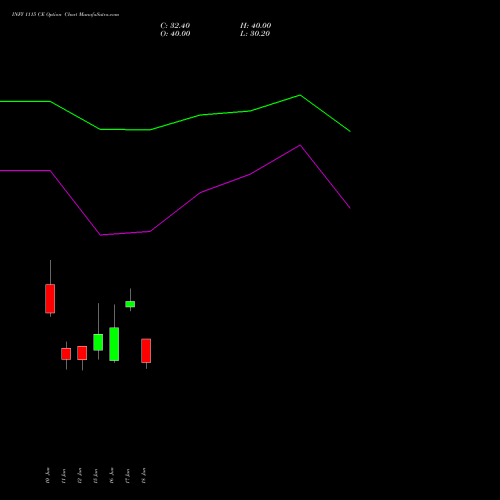
Task: Select the small red candle for 11 Jun
Action: (66, 354)
